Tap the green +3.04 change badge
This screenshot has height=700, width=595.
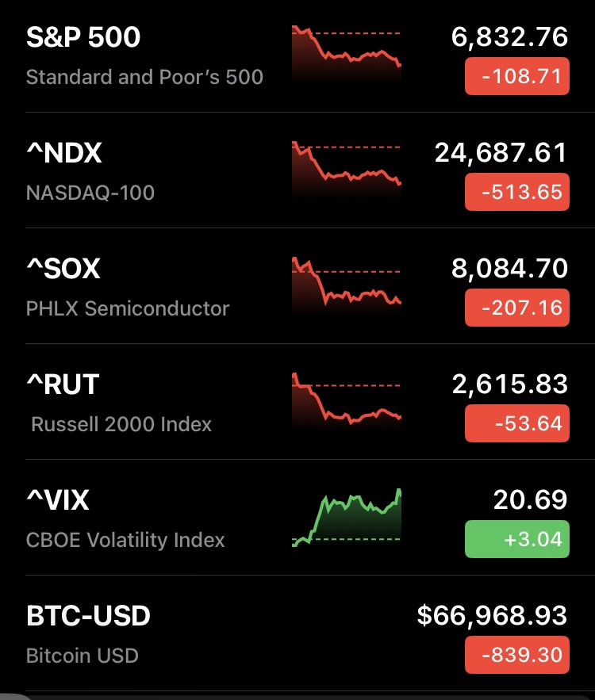[516, 540]
